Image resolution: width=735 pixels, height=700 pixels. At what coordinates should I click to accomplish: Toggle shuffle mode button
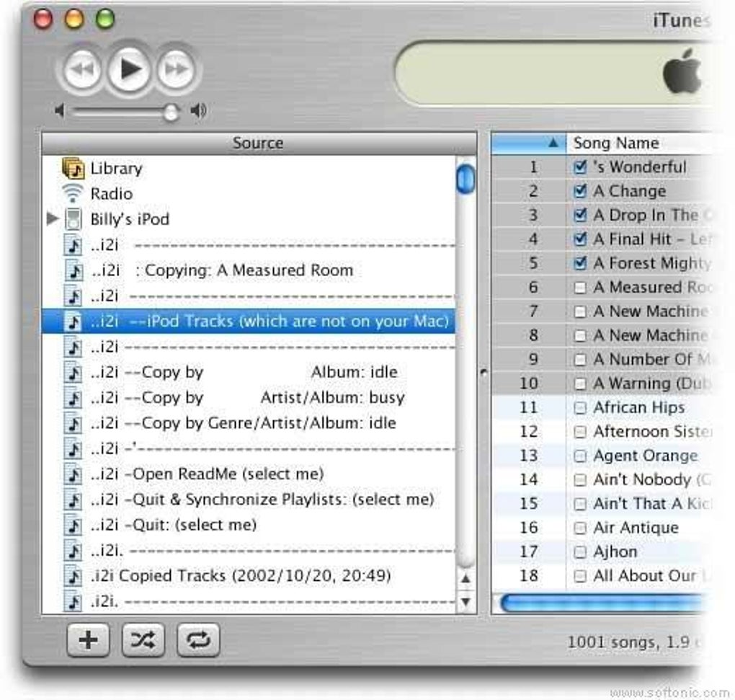coord(143,639)
